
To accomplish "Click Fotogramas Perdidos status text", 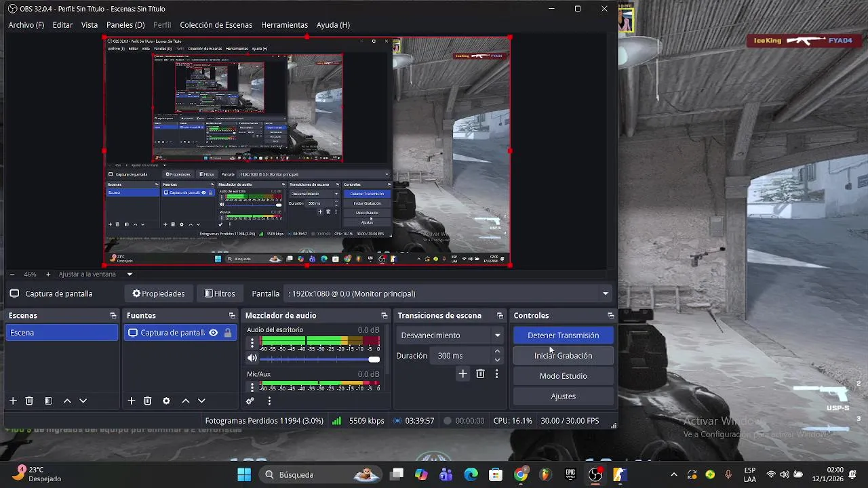I will pyautogui.click(x=264, y=421).
